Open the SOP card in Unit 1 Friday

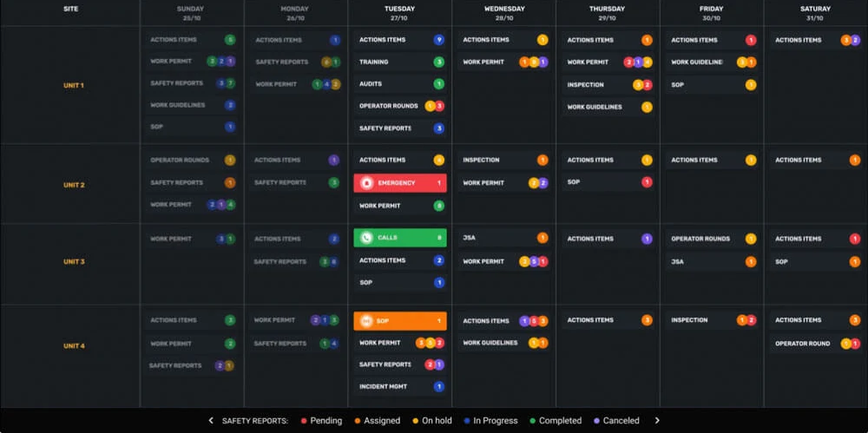[713, 85]
